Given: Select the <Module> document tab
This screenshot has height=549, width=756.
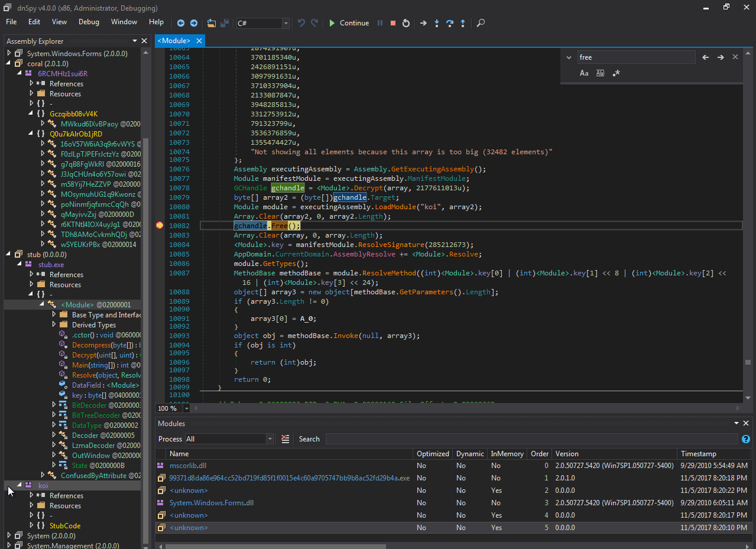Looking at the screenshot, I should tap(174, 41).
